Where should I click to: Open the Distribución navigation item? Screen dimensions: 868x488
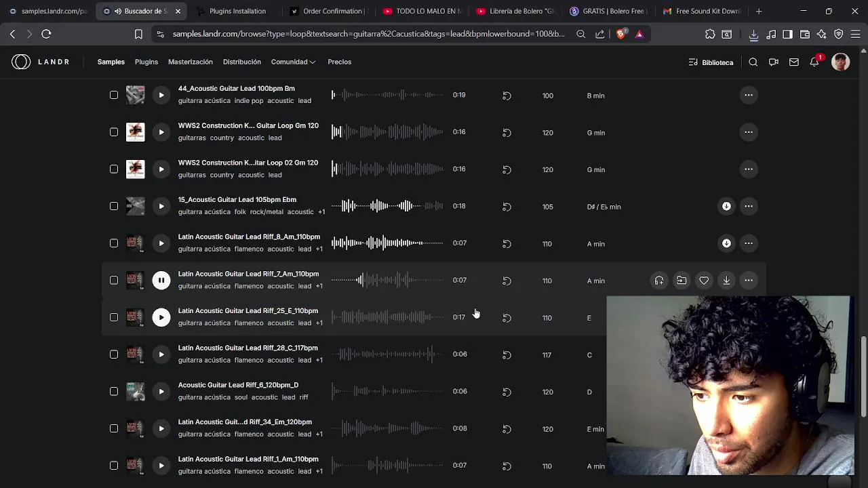242,62
